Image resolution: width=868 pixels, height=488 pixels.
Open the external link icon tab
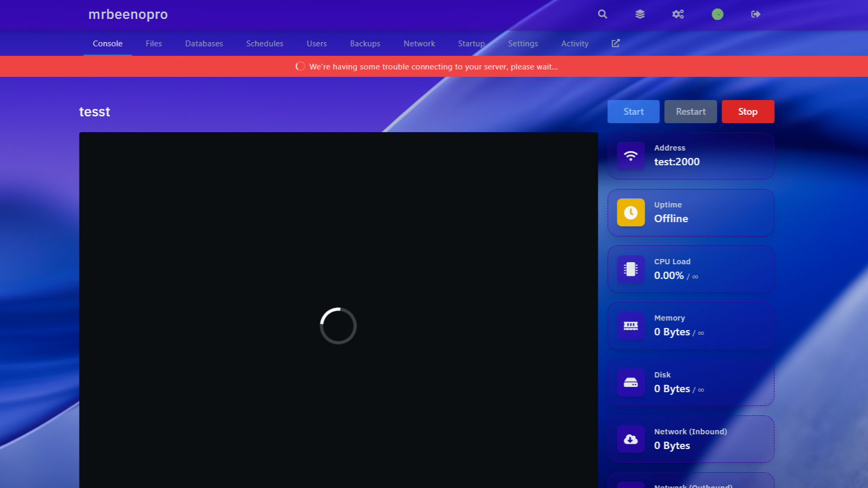[616, 43]
